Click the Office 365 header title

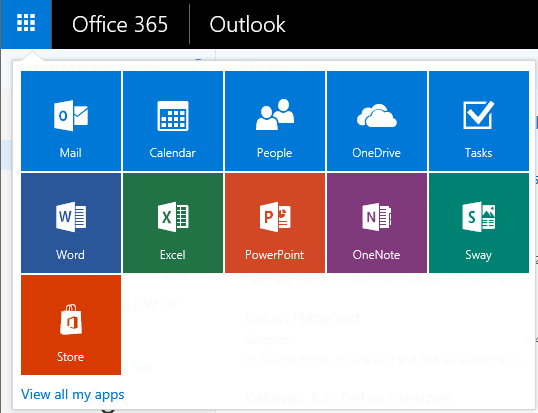point(120,24)
